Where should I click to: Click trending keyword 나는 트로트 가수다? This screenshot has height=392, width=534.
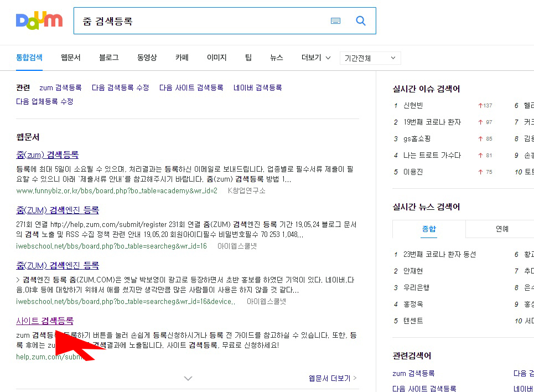tap(432, 156)
